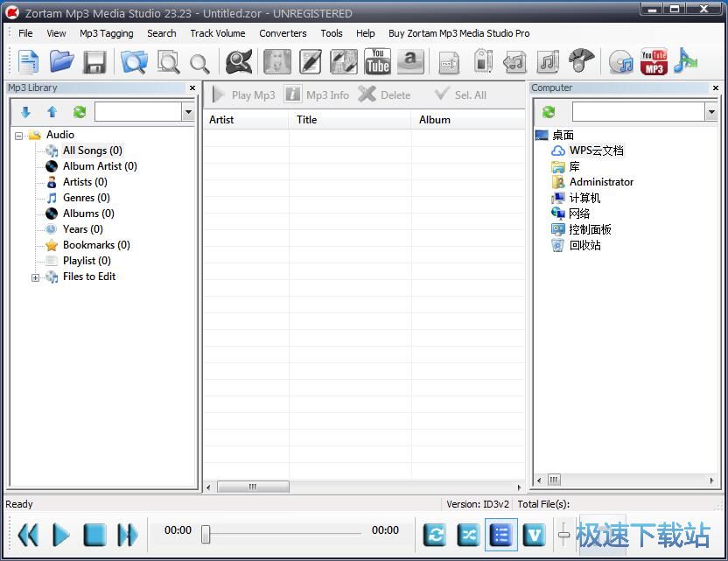728x561 pixels.
Task: Refresh the Mp3 Library panel
Action: click(79, 112)
